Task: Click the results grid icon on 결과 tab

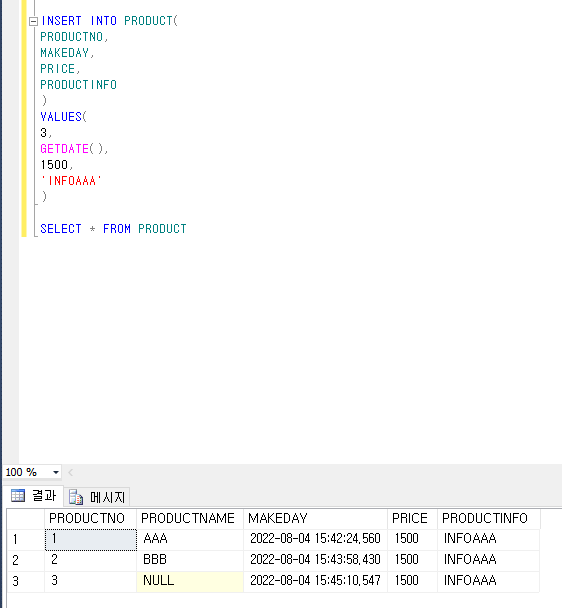Action: [x=18, y=496]
